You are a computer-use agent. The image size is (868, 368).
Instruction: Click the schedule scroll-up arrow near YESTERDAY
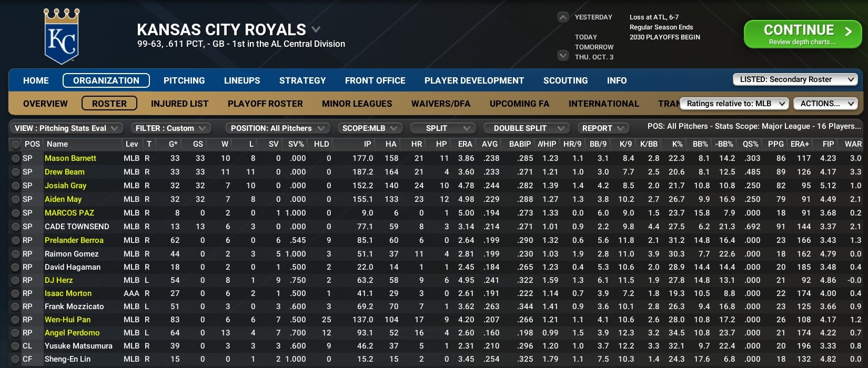pyautogui.click(x=563, y=17)
